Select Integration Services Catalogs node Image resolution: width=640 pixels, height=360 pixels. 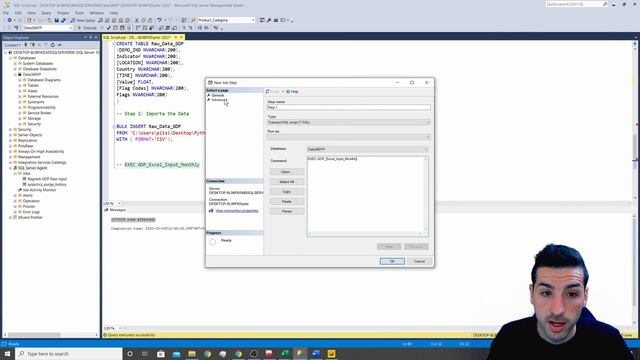(42, 162)
